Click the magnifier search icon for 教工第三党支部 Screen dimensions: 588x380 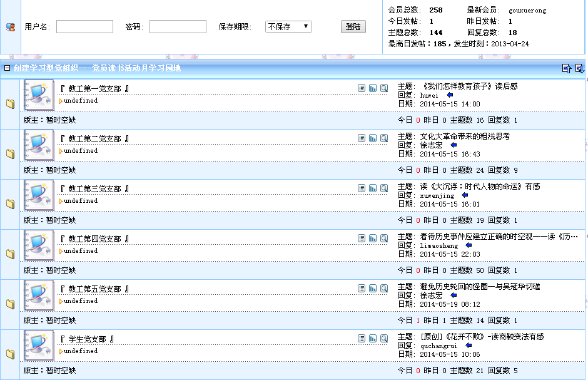(384, 188)
